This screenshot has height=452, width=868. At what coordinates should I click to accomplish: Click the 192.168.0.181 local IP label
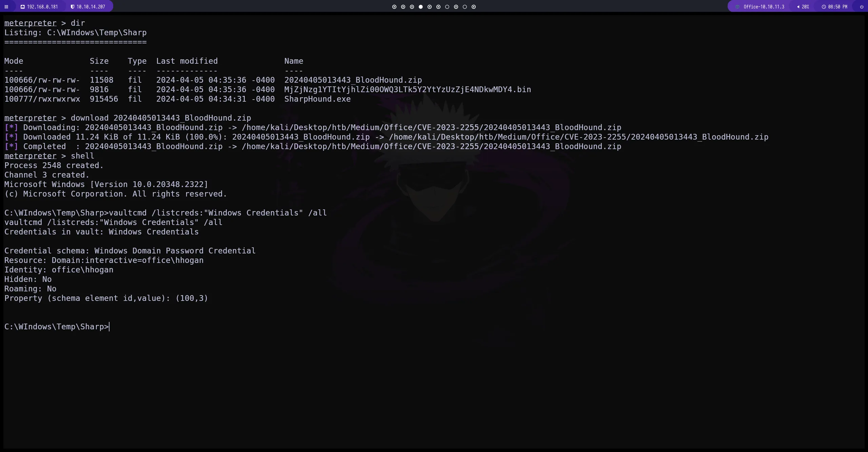(x=42, y=7)
